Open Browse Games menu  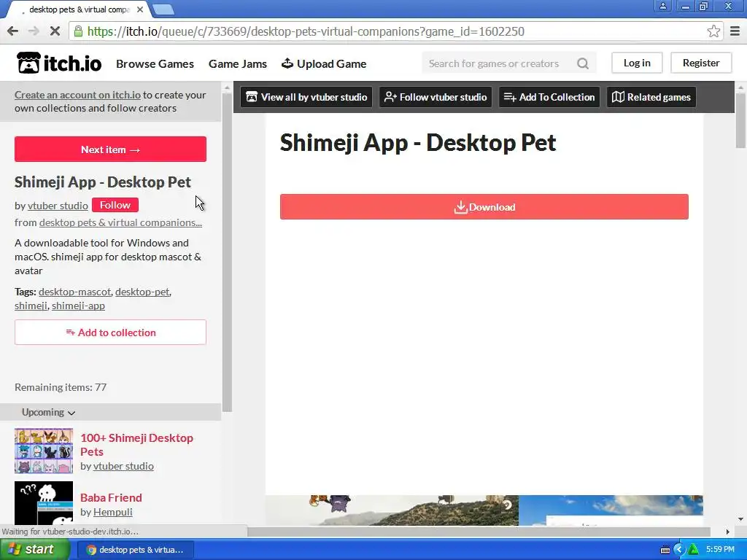tap(155, 64)
